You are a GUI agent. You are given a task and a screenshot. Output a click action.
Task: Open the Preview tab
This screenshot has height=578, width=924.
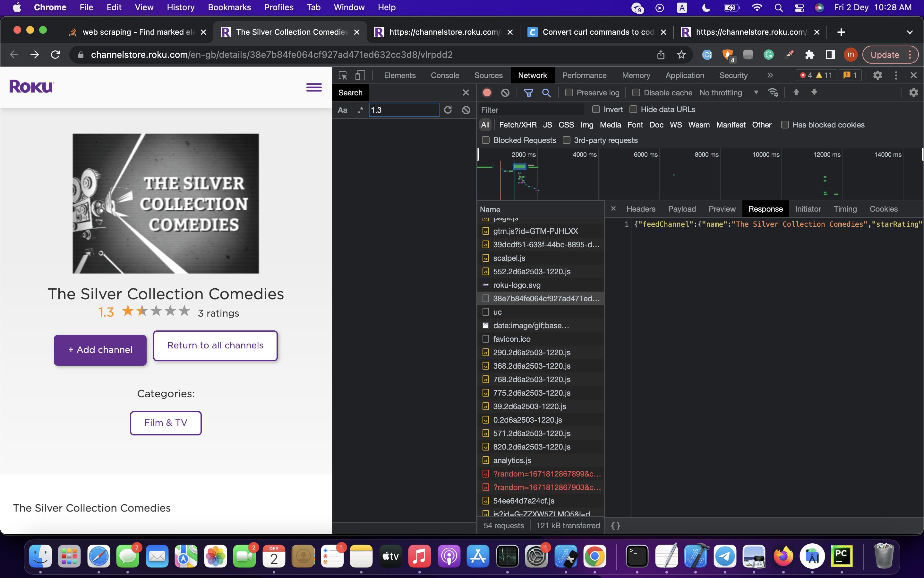pyautogui.click(x=722, y=209)
